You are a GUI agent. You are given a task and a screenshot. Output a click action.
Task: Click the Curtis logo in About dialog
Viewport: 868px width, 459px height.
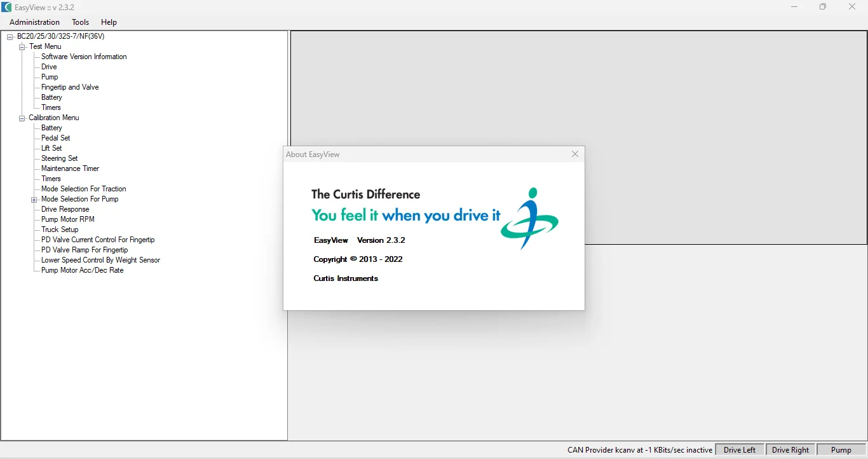coord(529,218)
